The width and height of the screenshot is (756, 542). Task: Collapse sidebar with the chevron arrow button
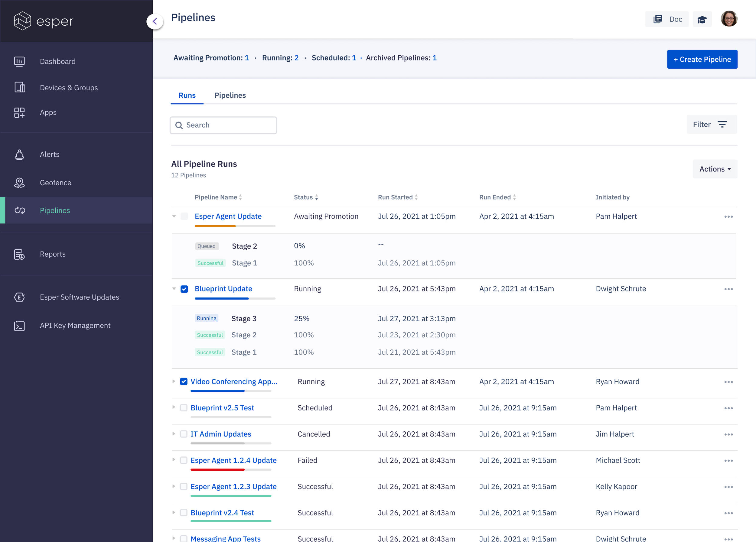pos(155,22)
